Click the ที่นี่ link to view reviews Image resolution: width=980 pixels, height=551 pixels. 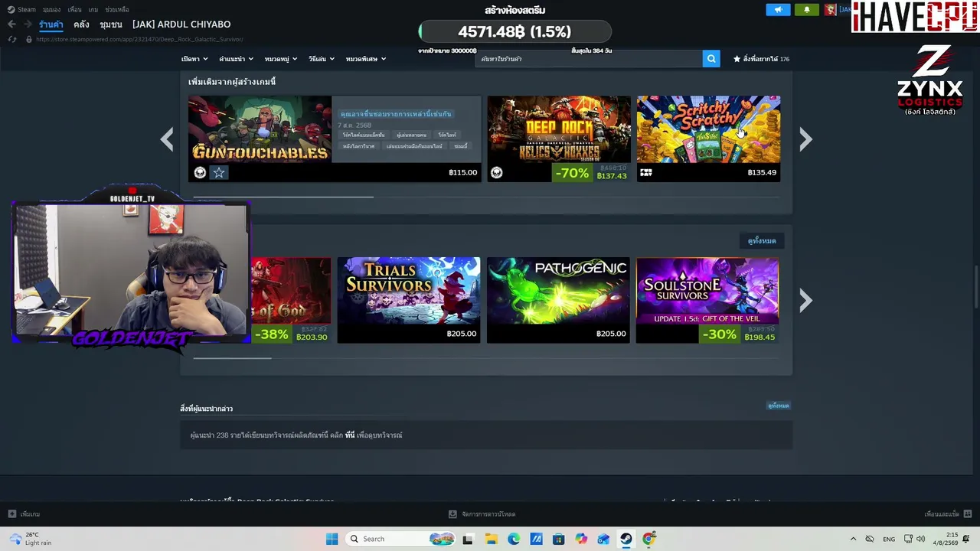(x=350, y=435)
